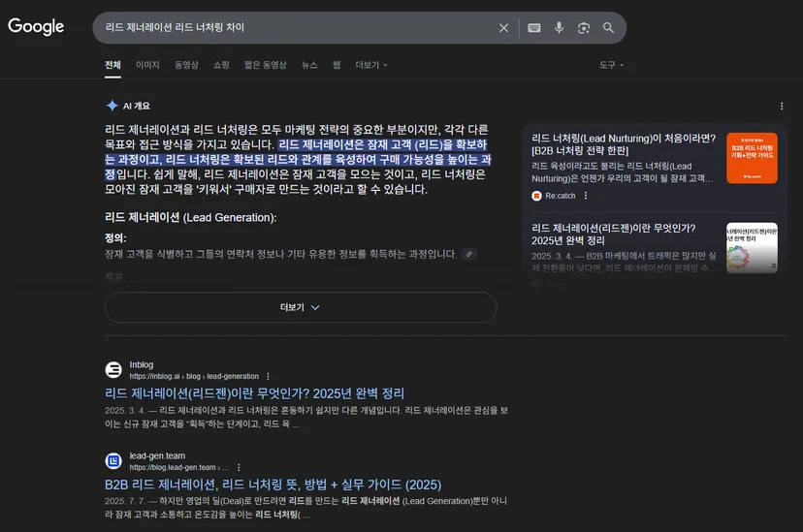The height and width of the screenshot is (532, 803).
Task: Click the 리드 제너레이션 (Lead Generation): heading
Action: (x=190, y=217)
